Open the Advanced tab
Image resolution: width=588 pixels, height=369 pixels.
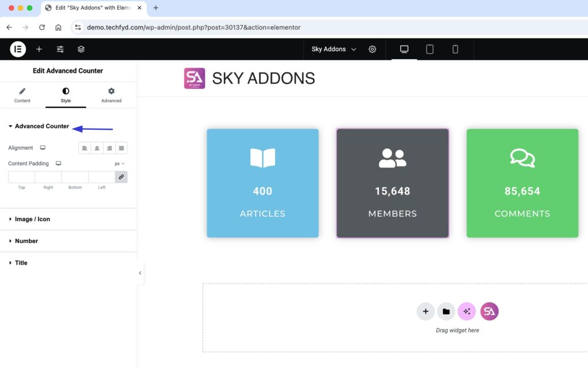pos(111,95)
